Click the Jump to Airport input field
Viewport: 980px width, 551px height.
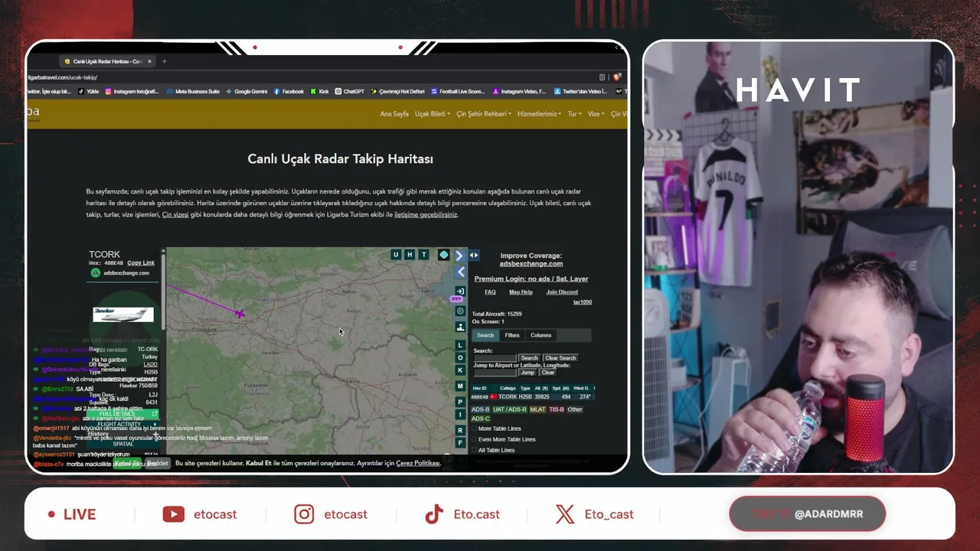point(495,373)
